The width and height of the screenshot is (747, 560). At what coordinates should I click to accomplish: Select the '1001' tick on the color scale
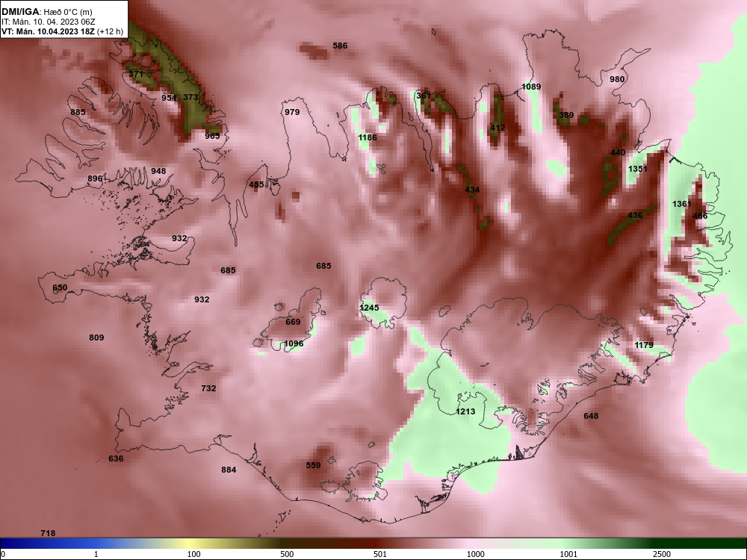coord(568,554)
